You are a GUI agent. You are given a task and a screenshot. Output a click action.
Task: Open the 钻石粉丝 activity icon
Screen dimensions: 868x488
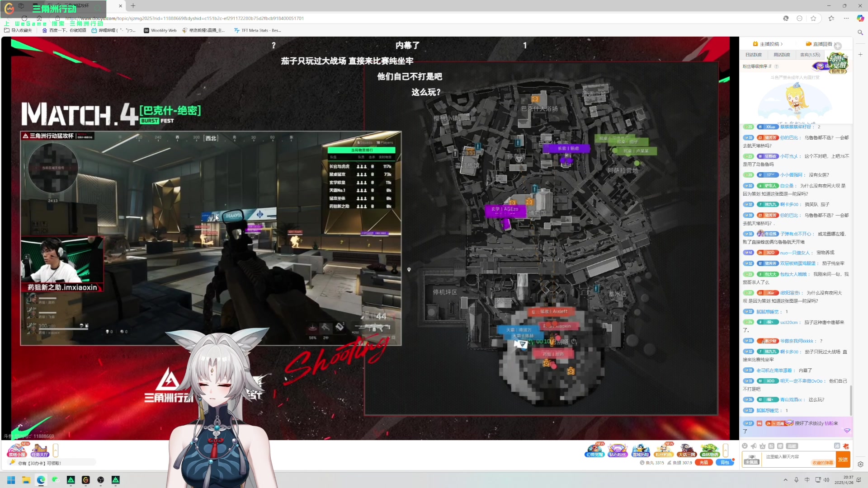[617, 450]
